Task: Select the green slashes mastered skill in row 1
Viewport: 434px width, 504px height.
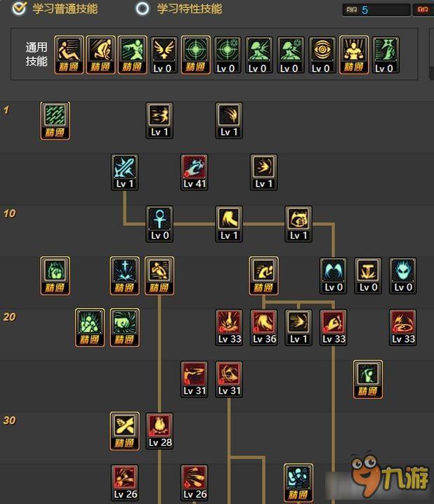Action: click(55, 121)
